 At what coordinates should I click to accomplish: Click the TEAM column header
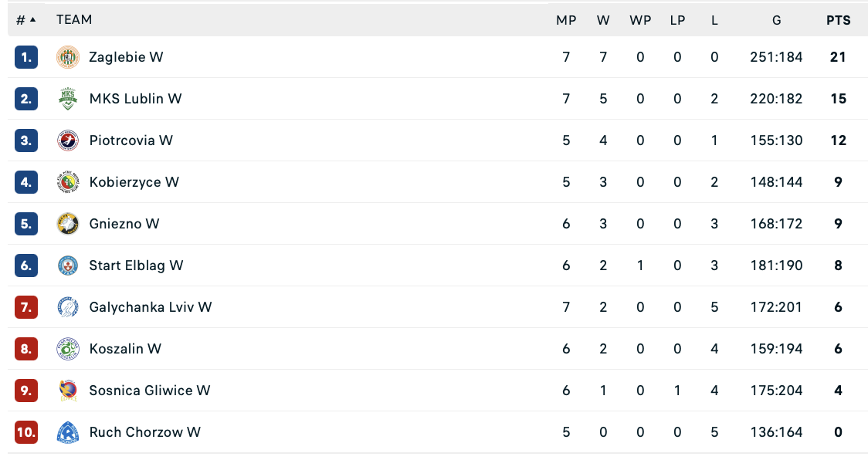coord(74,20)
